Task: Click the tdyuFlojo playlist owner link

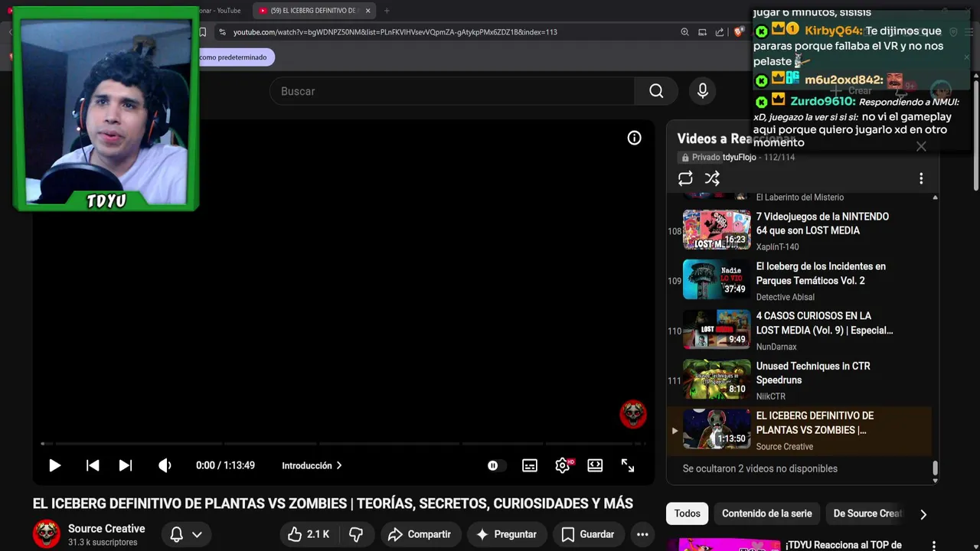Action: pos(740,157)
